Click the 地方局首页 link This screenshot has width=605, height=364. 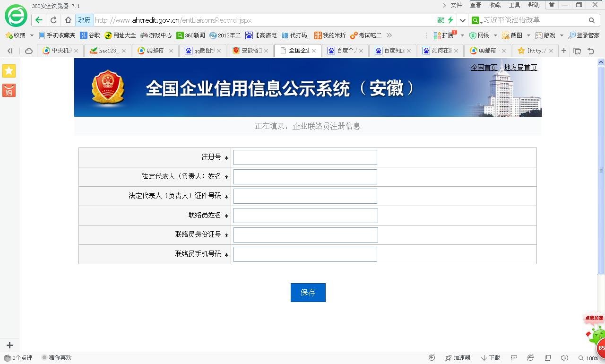pyautogui.click(x=520, y=67)
